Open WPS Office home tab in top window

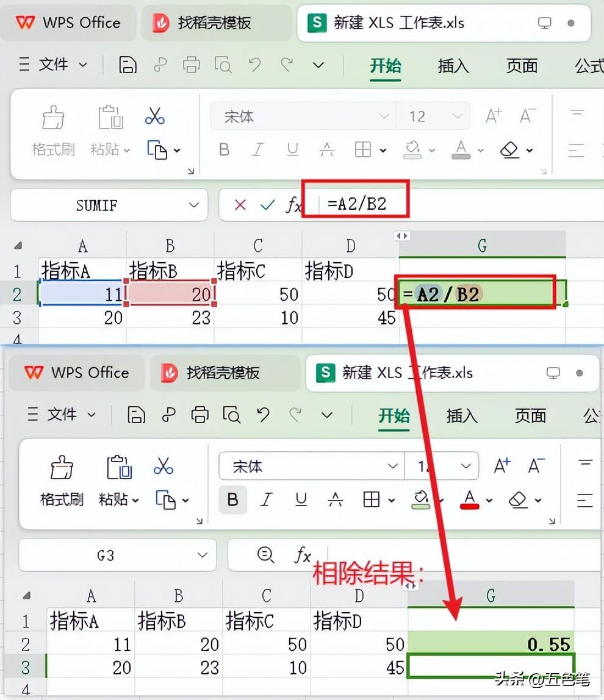pos(68,23)
